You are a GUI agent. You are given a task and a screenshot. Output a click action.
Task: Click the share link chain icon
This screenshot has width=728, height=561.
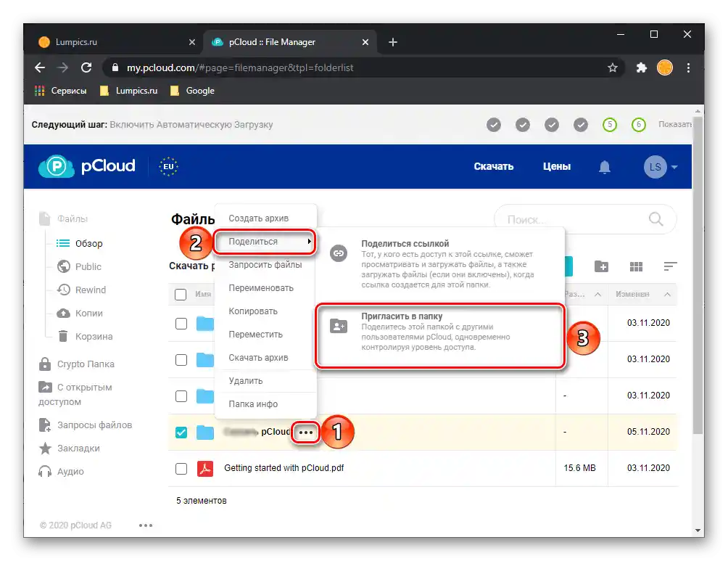point(339,253)
